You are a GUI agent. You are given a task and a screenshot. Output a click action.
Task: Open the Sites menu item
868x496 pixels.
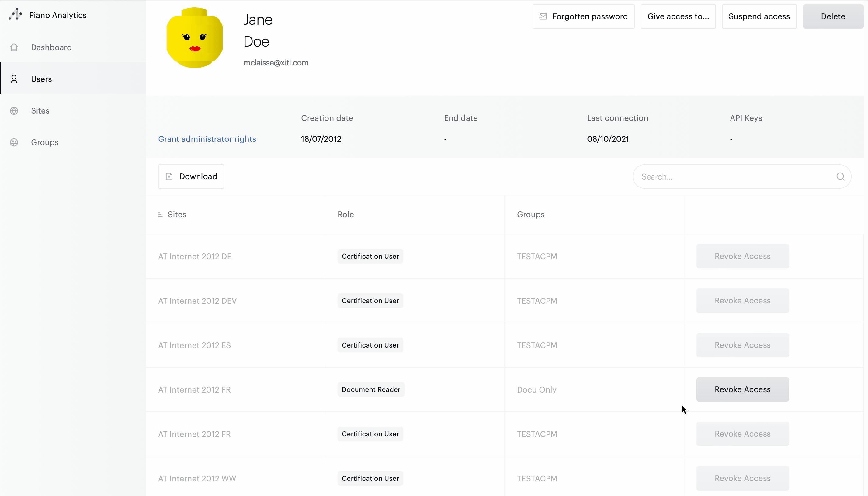(x=40, y=111)
